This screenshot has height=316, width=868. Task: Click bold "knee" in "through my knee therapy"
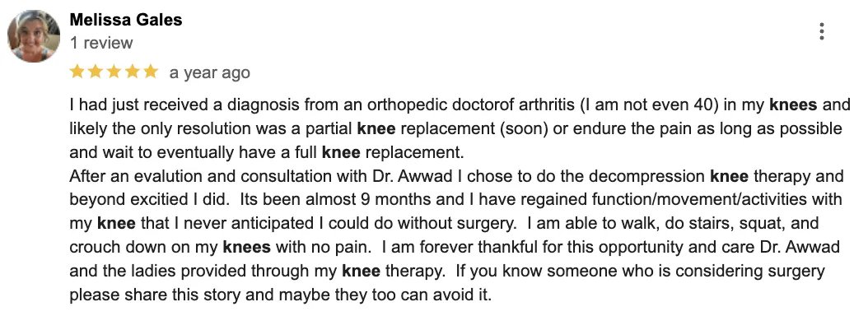coord(361,272)
